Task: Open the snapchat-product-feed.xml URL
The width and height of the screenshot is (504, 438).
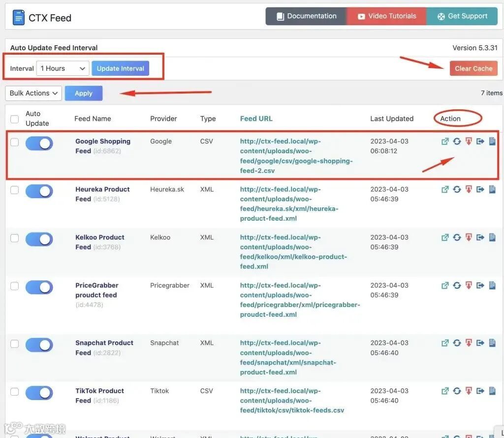Action: (288, 357)
